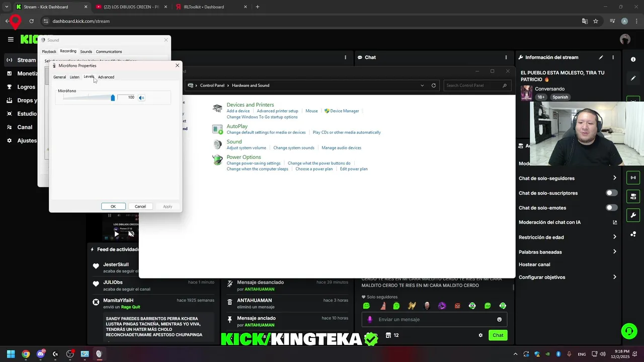Confirm with OK in Micrófono Properties

[113, 207]
